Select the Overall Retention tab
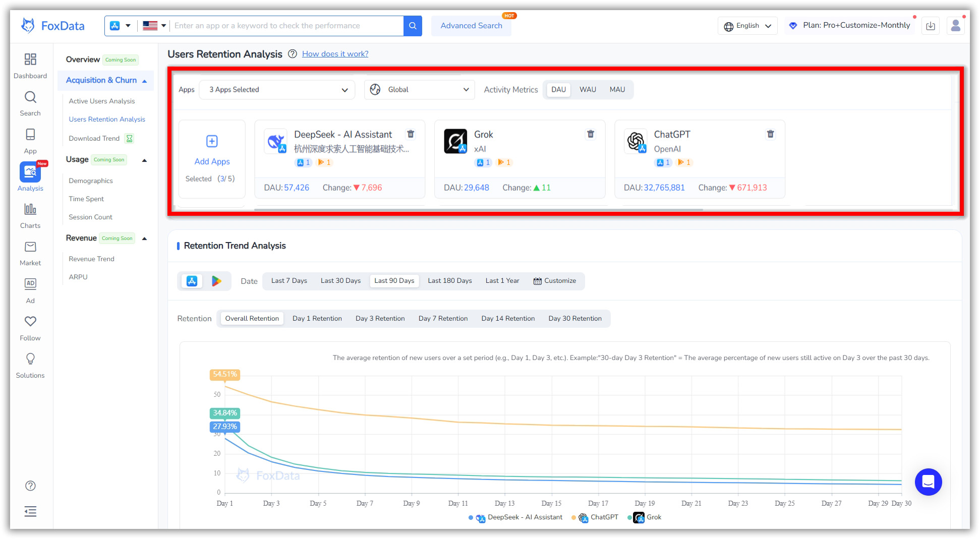Screen dimensions: 980x539 click(252, 319)
